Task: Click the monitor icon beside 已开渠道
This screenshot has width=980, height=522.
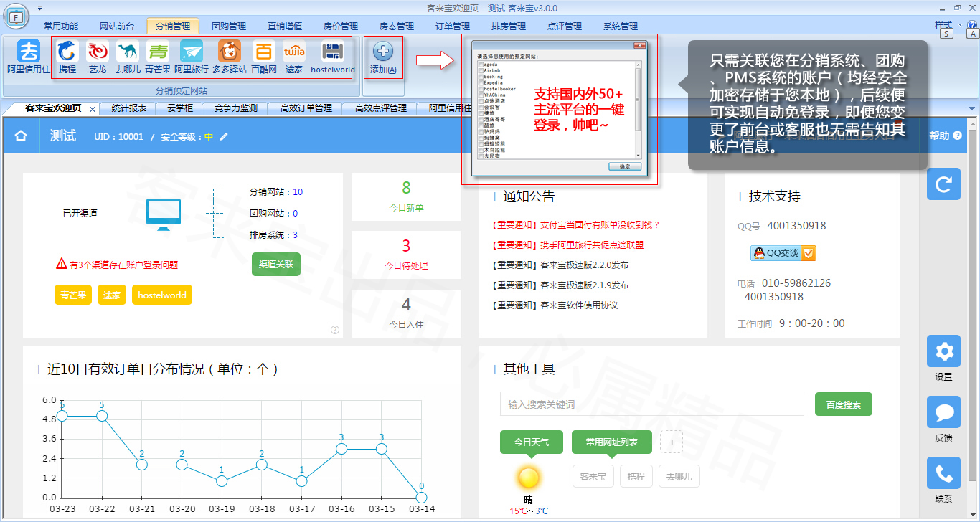Action: coord(164,214)
